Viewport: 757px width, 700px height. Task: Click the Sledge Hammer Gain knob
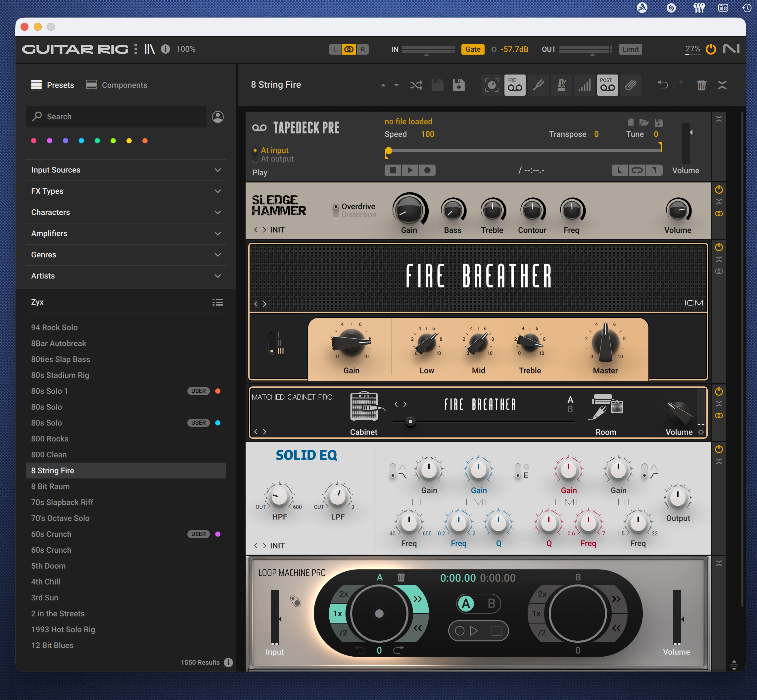pos(409,210)
